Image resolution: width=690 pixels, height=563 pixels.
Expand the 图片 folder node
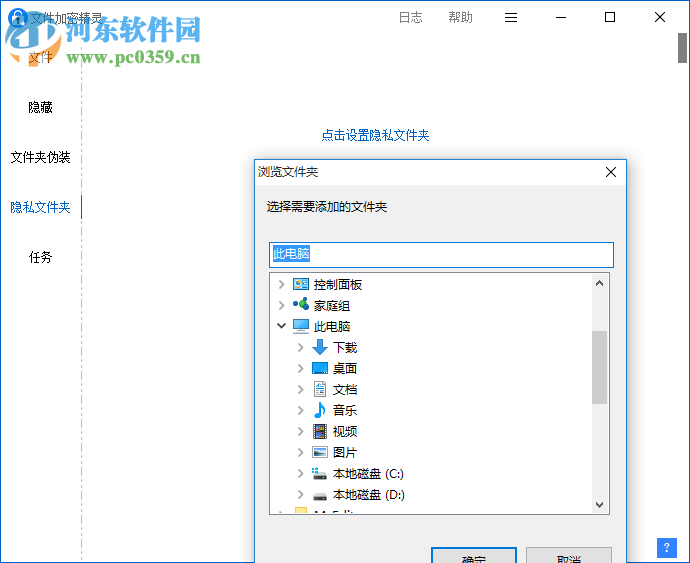[301, 452]
